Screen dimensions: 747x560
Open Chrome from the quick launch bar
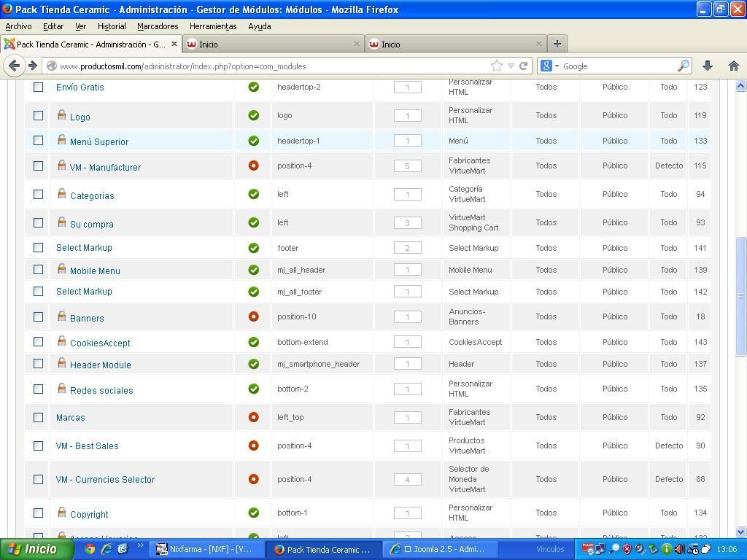point(90,549)
